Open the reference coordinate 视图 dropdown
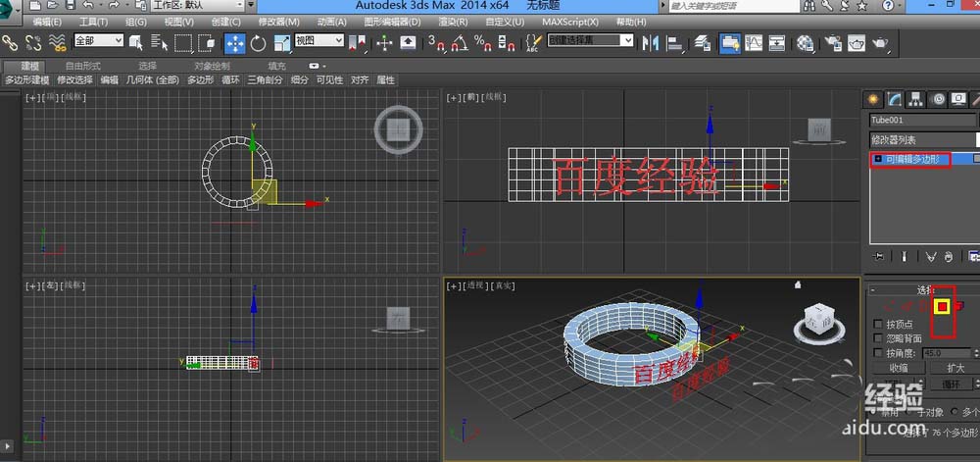The width and height of the screenshot is (980, 462). click(318, 40)
